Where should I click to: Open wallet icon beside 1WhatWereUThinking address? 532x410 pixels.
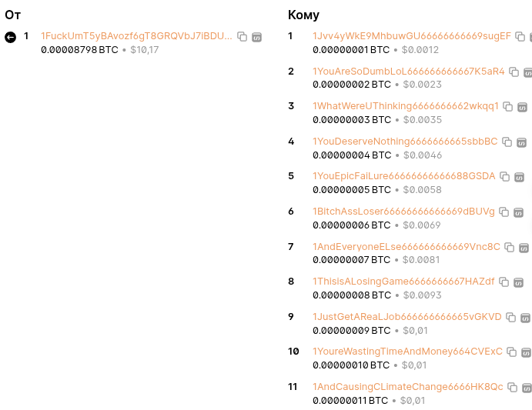tap(522, 107)
